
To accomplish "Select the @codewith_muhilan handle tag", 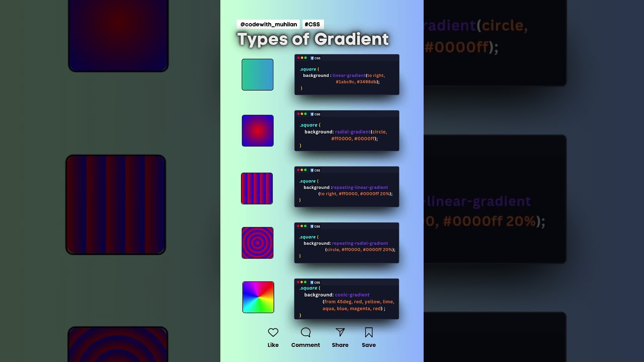I will [268, 24].
